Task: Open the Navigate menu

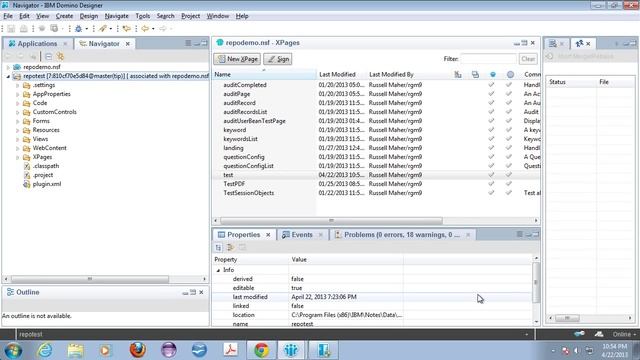Action: point(116,16)
